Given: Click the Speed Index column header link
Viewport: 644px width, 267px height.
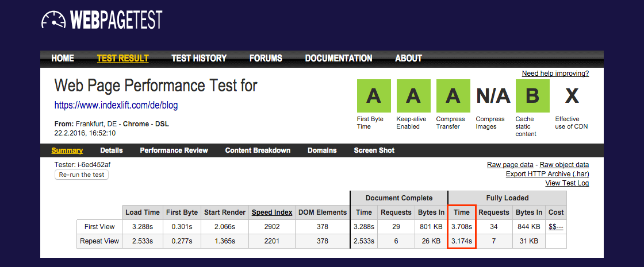Looking at the screenshot, I should click(x=272, y=212).
